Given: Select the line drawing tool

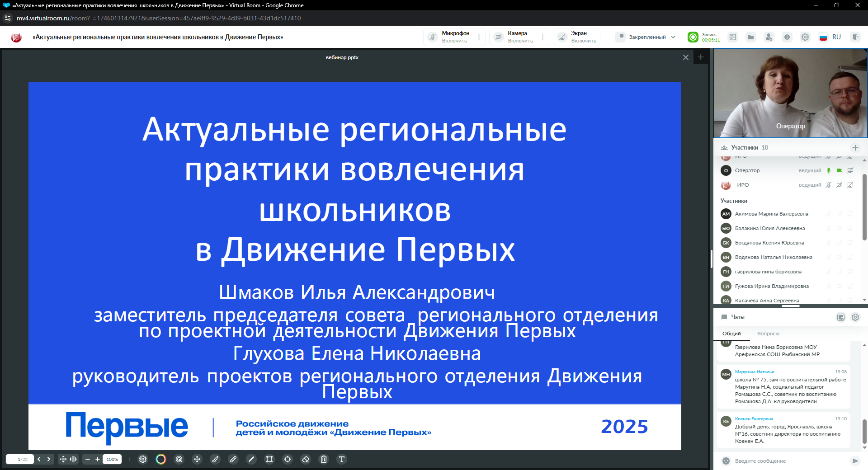Looking at the screenshot, I should click(x=251, y=459).
